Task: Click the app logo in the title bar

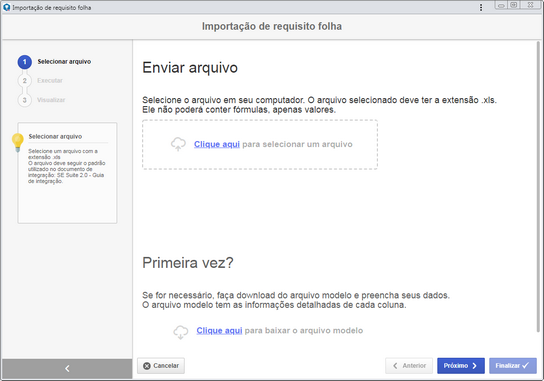Action: click(6, 7)
